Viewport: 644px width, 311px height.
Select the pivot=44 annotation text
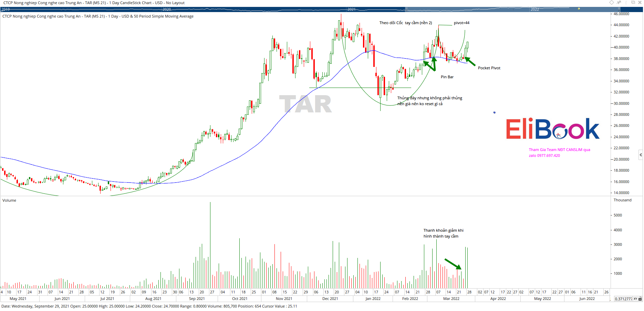[461, 23]
